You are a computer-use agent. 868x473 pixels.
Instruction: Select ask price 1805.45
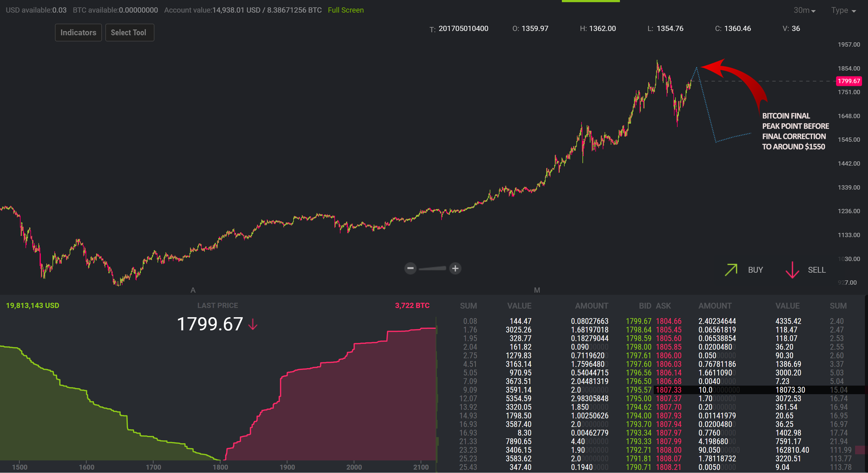(x=669, y=330)
